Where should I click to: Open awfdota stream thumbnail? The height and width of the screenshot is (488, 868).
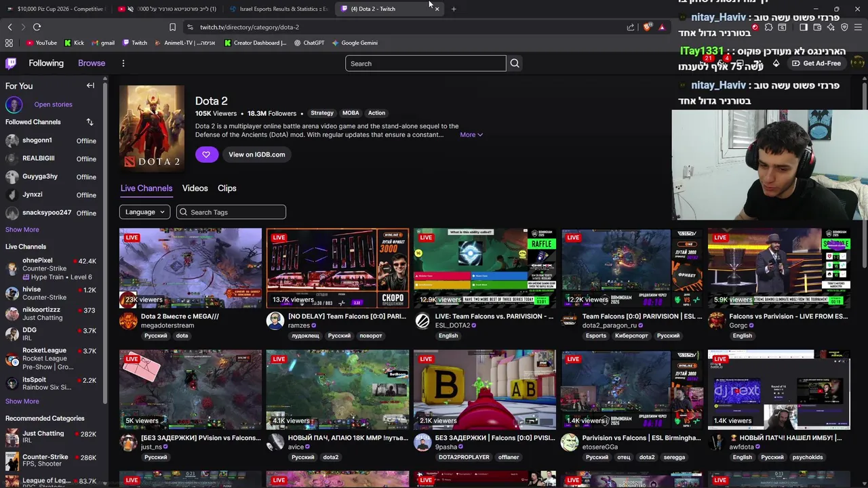[779, 390]
